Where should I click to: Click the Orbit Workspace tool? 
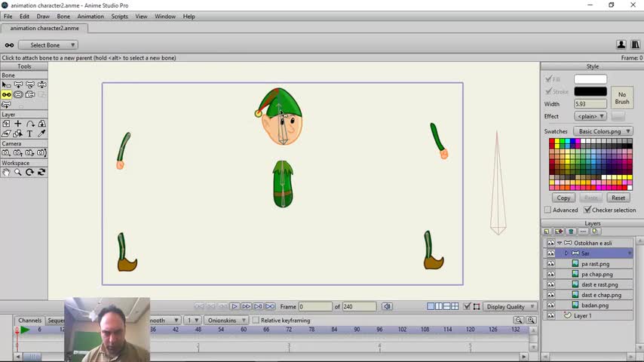(x=42, y=172)
